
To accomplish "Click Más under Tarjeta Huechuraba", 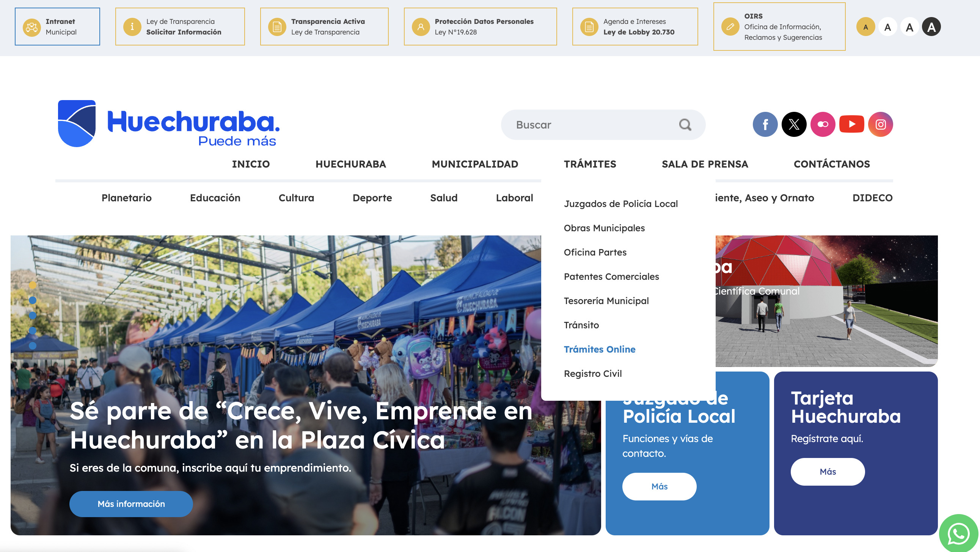I will point(828,472).
